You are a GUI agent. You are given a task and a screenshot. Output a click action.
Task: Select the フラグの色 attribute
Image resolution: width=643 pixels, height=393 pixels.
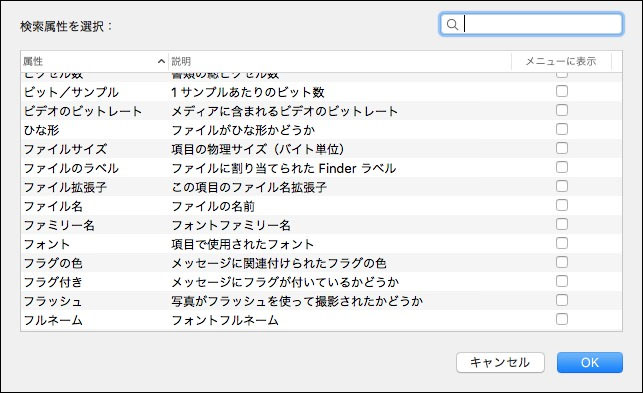(53, 263)
